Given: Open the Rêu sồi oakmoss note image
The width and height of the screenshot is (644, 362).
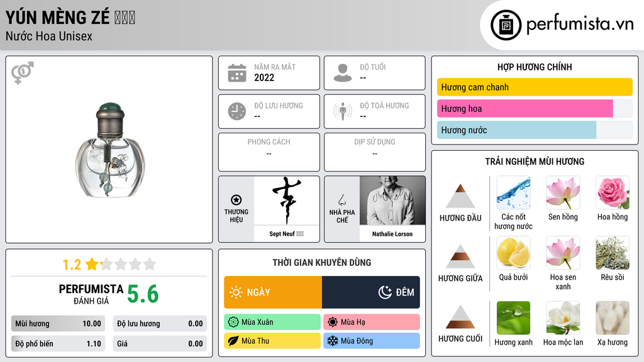Looking at the screenshot, I should point(613,253).
